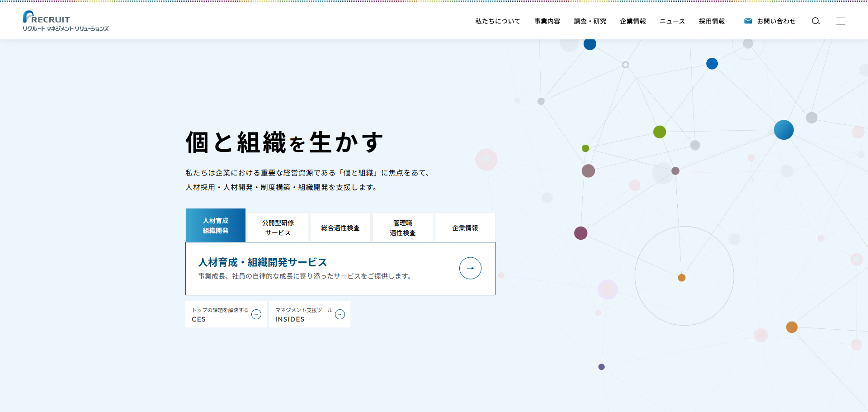Switch to 公開型研修サービス tab
This screenshot has height=412, width=868.
click(278, 228)
